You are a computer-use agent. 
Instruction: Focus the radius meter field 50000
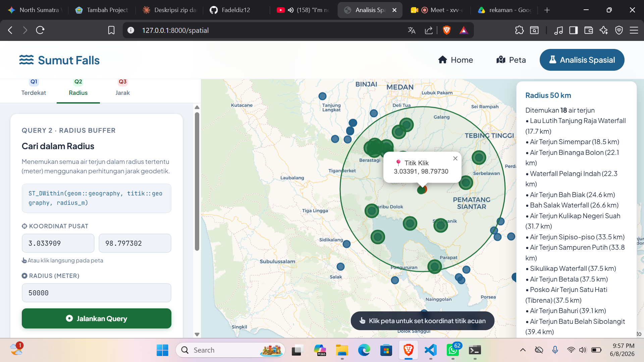coord(97,293)
